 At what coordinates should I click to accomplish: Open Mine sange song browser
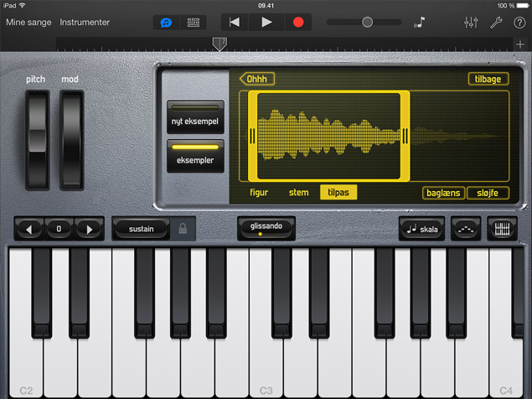pyautogui.click(x=28, y=23)
